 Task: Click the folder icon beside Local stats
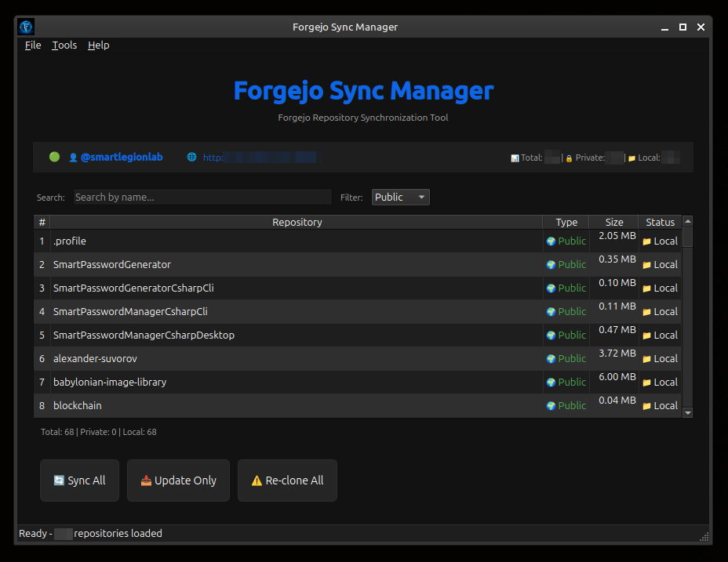click(632, 158)
